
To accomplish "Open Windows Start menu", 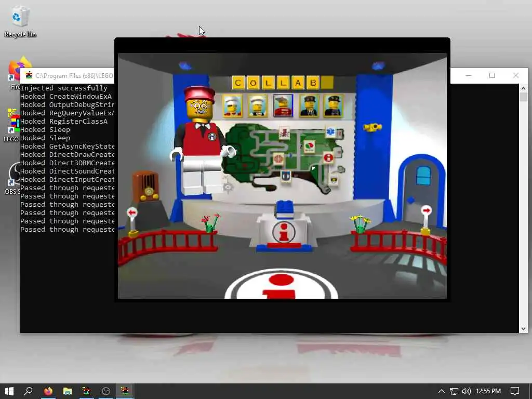I will 9,391.
